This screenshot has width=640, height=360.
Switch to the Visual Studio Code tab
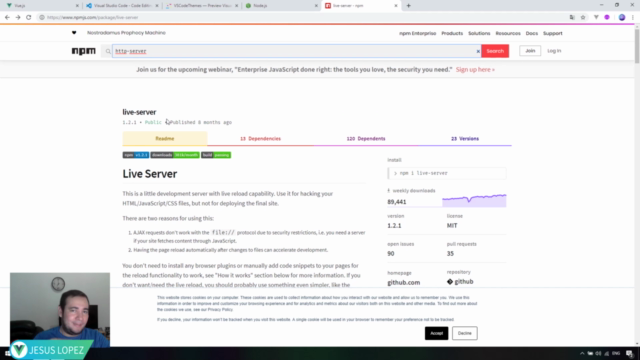click(122, 6)
